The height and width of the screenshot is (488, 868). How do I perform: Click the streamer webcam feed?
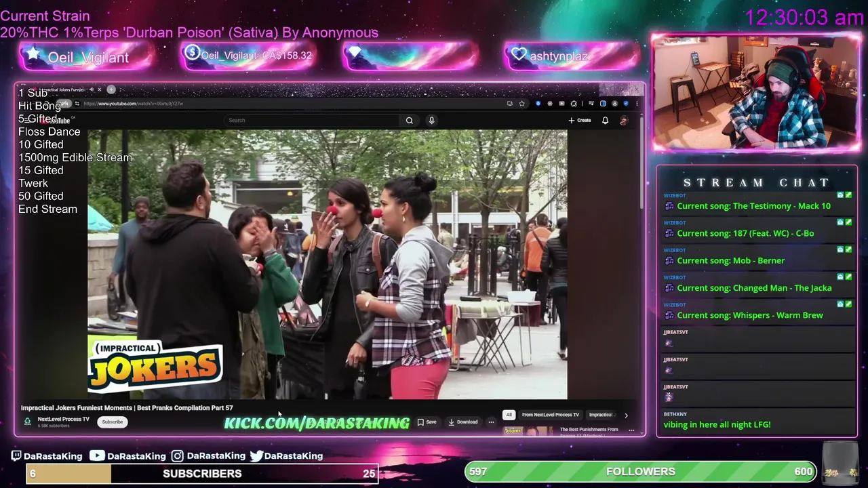coord(756,92)
